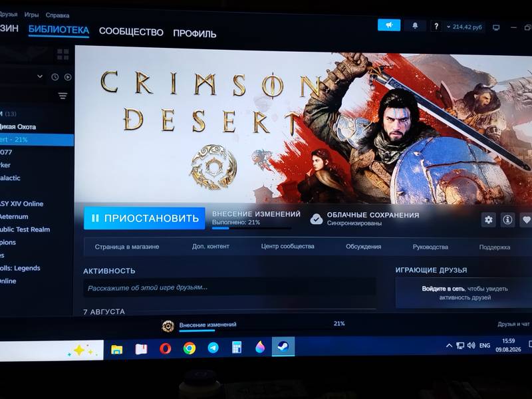This screenshot has height=399, width=532.
Task: Open Друзья и чат panel
Action: (513, 325)
